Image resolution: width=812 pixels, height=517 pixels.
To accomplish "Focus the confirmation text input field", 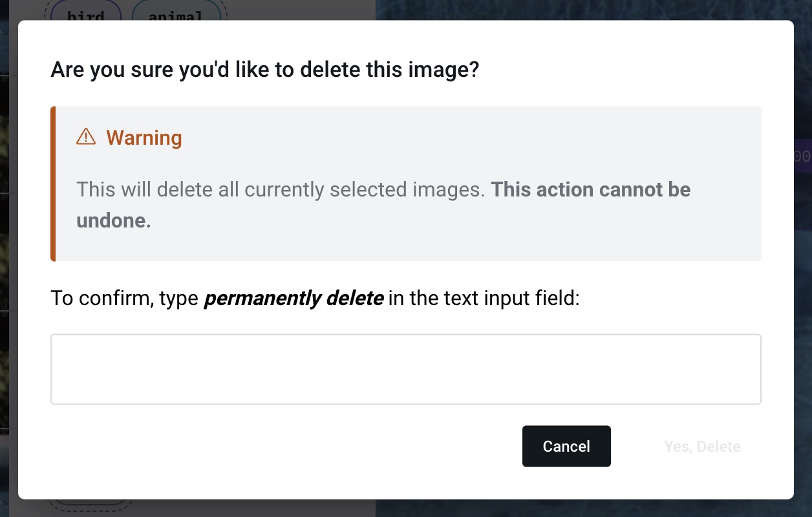I will (x=405, y=369).
